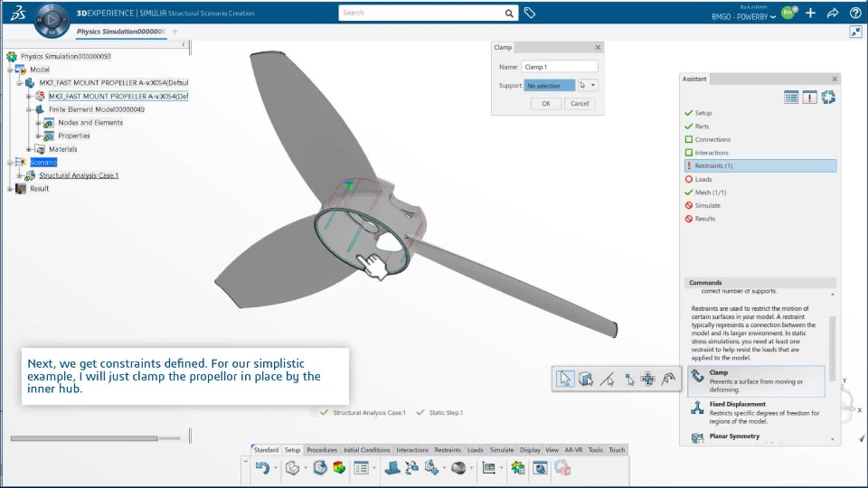Add a new tab with the plus

click(175, 32)
